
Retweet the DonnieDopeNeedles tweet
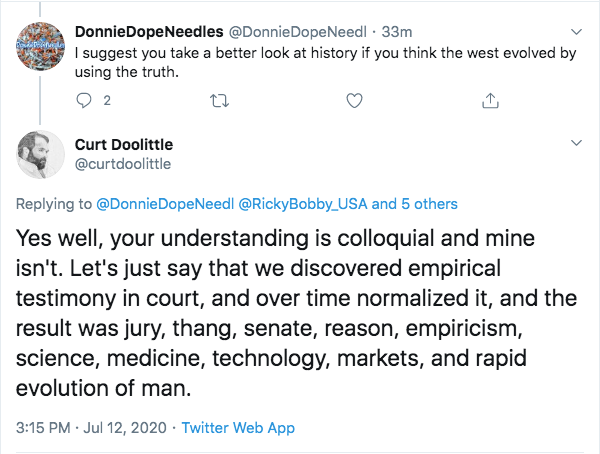[219, 100]
